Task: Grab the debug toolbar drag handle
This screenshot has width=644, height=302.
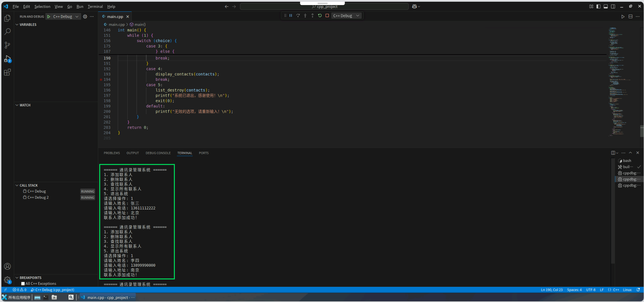Action: pos(285,15)
